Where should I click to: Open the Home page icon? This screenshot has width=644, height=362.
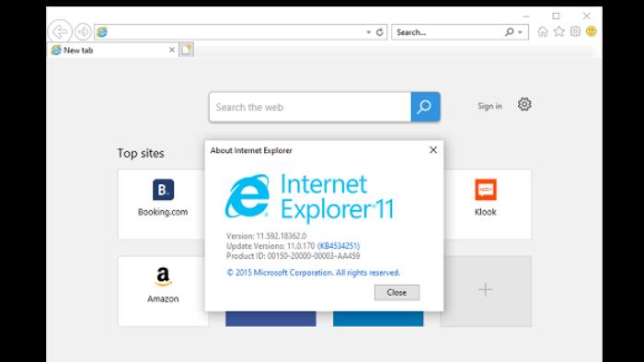tap(543, 31)
